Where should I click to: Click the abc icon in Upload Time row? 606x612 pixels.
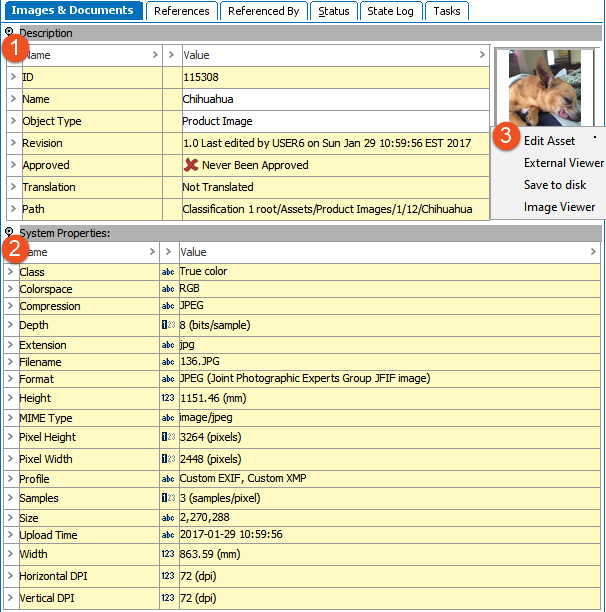168,535
